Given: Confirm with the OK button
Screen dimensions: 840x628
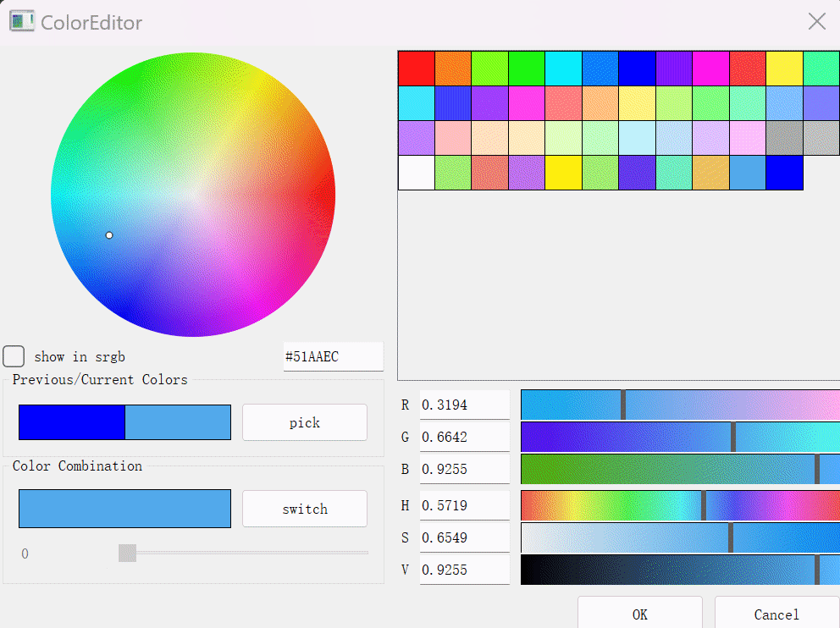Looking at the screenshot, I should (639, 614).
